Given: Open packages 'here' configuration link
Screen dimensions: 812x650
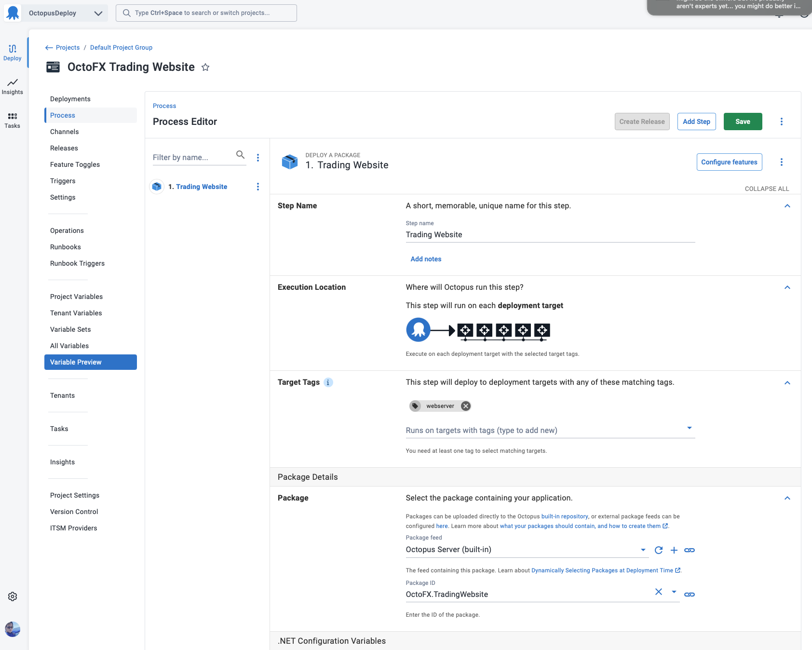Looking at the screenshot, I should pyautogui.click(x=442, y=526).
